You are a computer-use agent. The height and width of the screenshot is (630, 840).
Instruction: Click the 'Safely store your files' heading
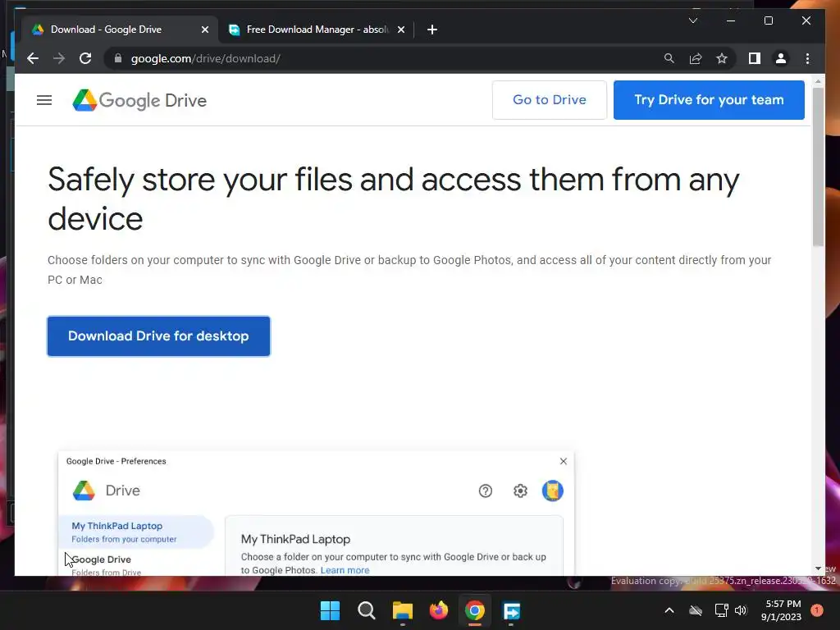click(394, 199)
